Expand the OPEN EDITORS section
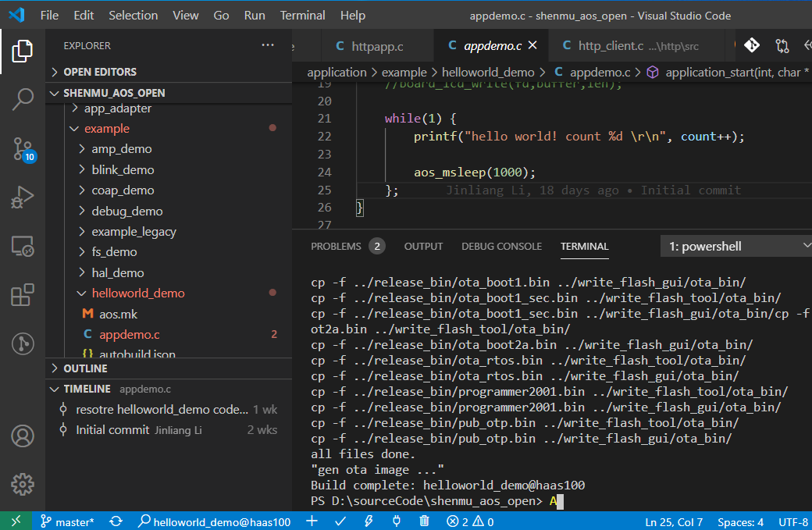 click(x=169, y=72)
